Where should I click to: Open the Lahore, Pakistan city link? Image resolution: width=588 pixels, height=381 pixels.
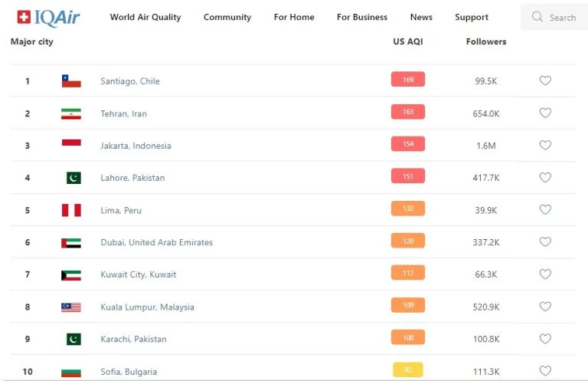click(132, 178)
